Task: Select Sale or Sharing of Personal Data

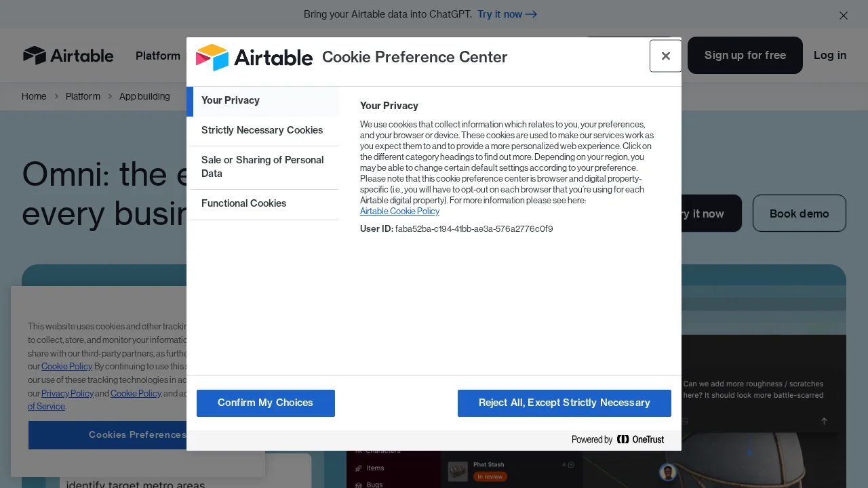Action: pyautogui.click(x=262, y=167)
